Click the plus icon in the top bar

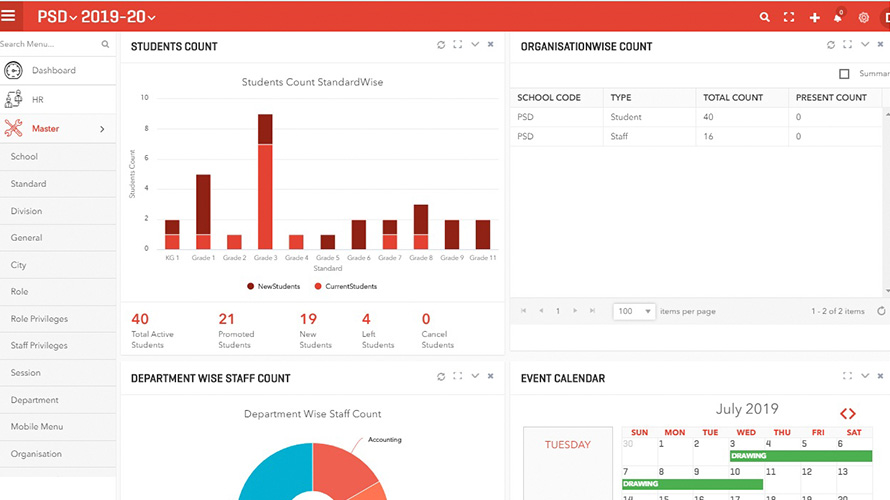pyautogui.click(x=815, y=18)
